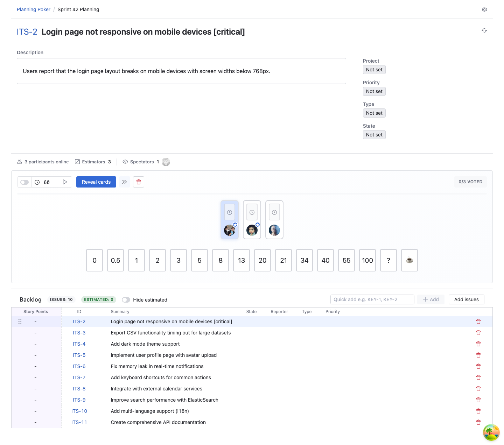This screenshot has height=445, width=504.
Task: Open the ITS-3 backlog link
Action: (x=79, y=333)
